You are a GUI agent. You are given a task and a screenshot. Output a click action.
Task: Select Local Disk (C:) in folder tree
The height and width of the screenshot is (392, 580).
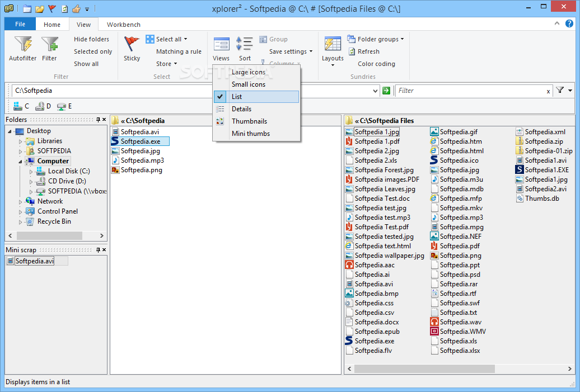(x=69, y=171)
